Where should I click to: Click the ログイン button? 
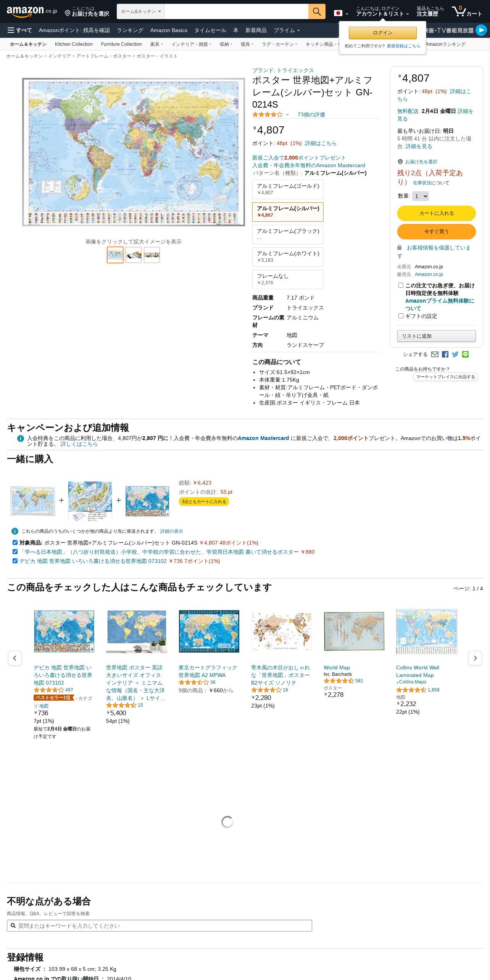tap(383, 33)
